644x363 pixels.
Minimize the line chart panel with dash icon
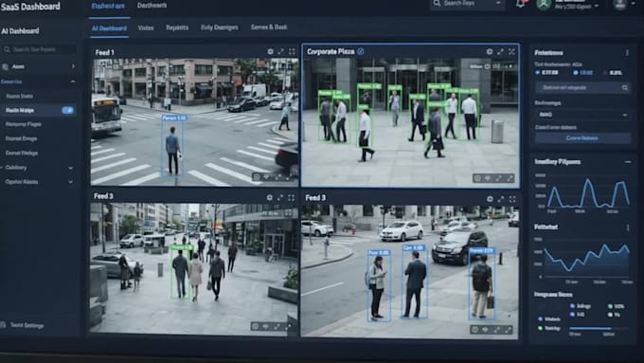tap(628, 162)
